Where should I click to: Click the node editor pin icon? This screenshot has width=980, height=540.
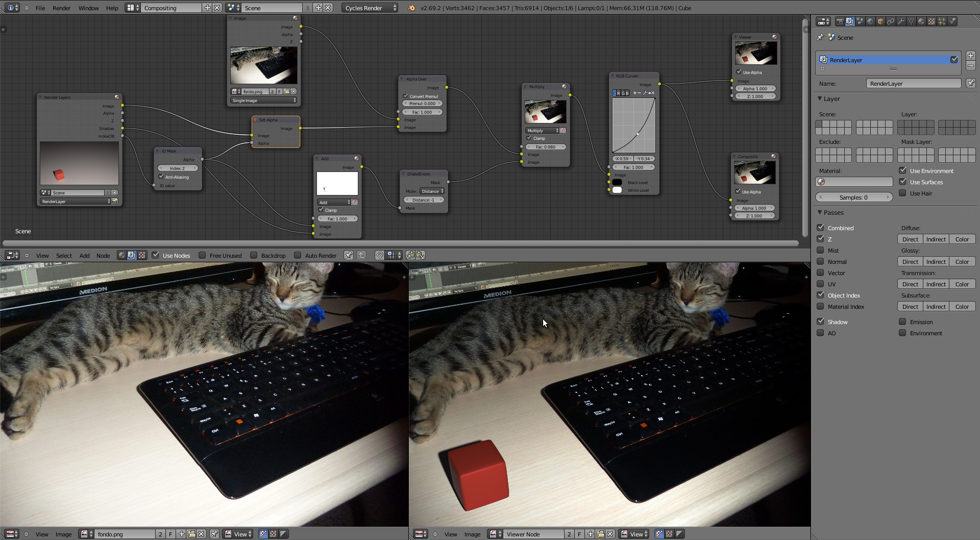(x=349, y=255)
